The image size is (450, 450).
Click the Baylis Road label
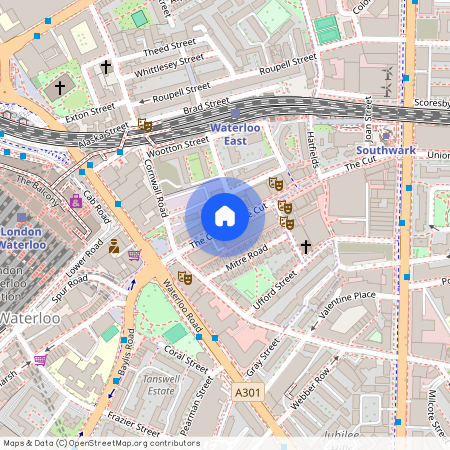coord(126,352)
